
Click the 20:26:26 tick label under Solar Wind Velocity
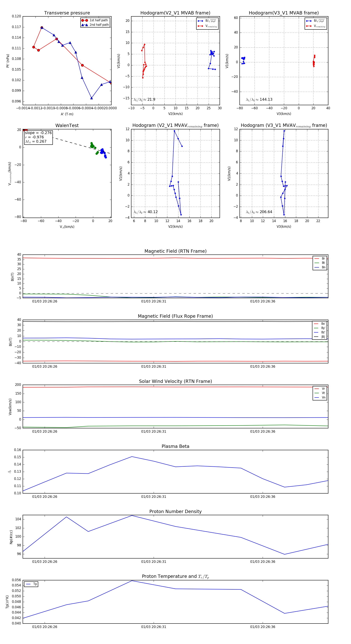44,431
